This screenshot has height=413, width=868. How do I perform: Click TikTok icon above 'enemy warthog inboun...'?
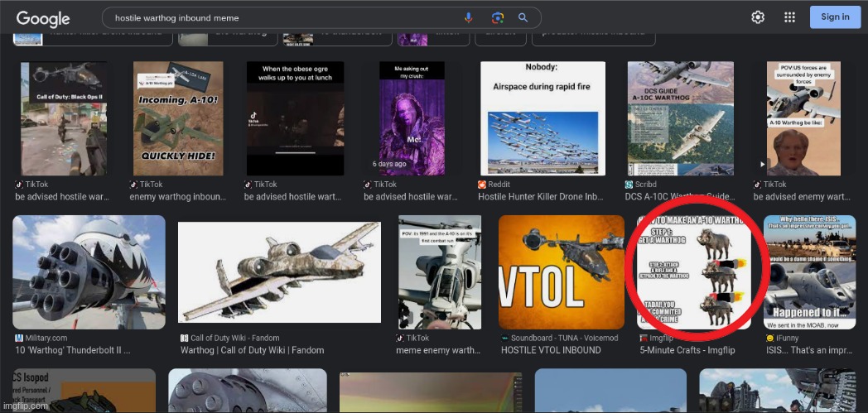pos(133,185)
